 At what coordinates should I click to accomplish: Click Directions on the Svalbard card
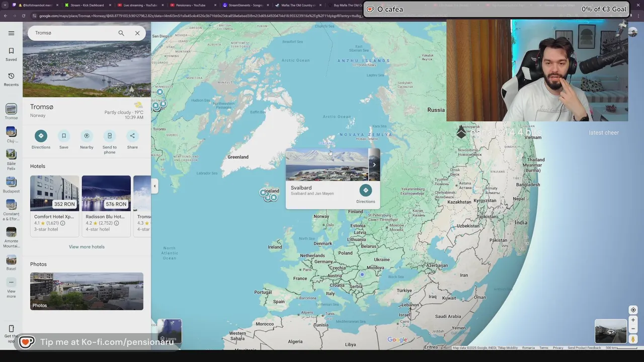366,194
